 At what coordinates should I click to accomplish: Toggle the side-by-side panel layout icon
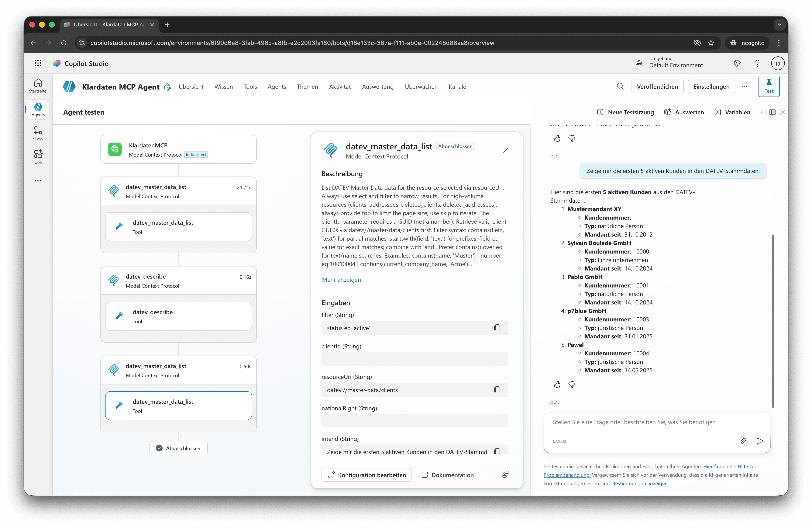[x=772, y=112]
